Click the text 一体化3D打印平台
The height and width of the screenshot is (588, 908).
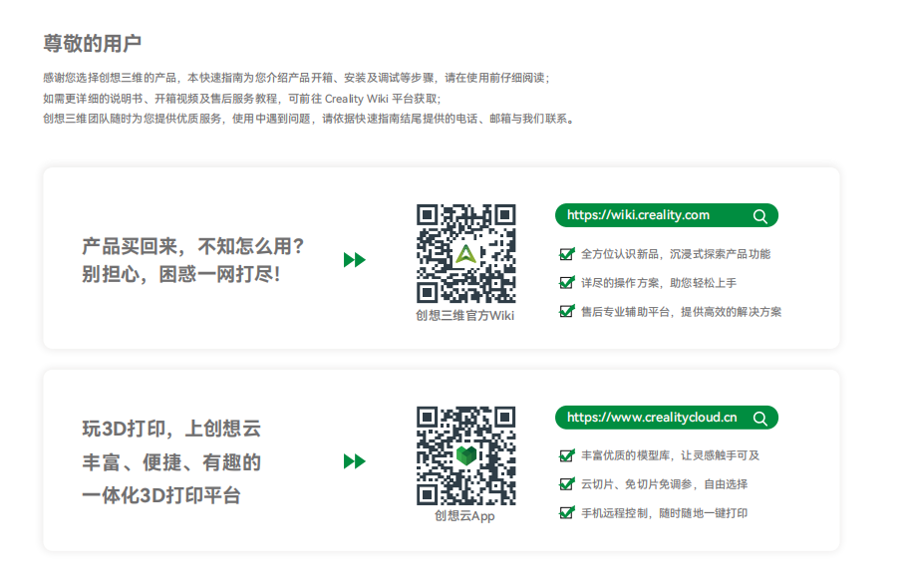(161, 496)
